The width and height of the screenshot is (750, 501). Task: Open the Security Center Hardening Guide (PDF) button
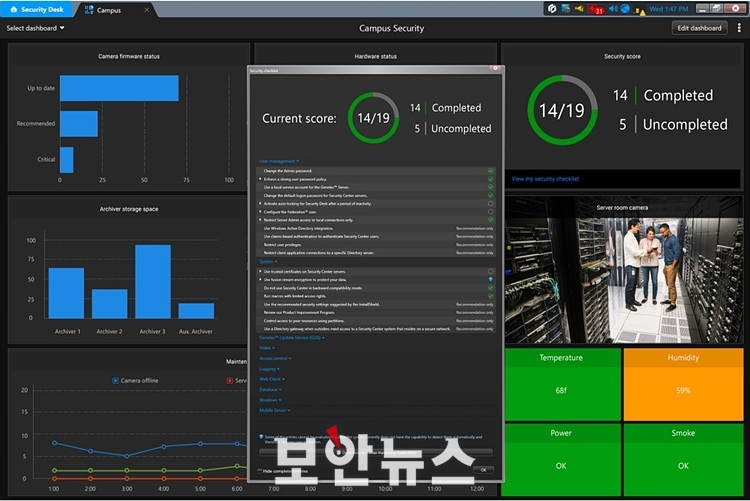(375, 452)
